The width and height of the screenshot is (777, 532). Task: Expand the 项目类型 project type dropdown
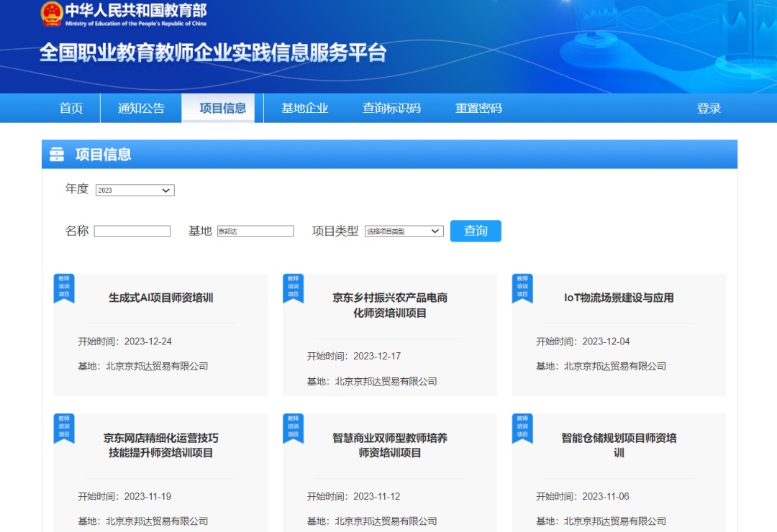pos(404,231)
